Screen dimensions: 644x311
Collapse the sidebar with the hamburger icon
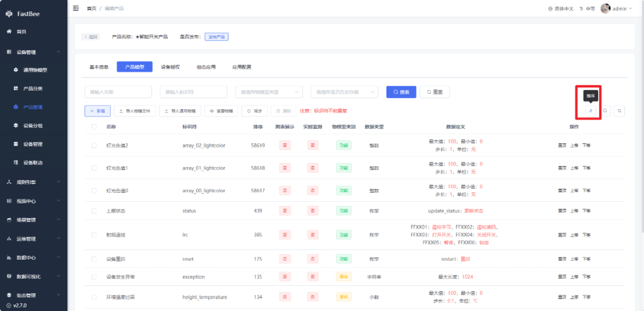pyautogui.click(x=76, y=8)
